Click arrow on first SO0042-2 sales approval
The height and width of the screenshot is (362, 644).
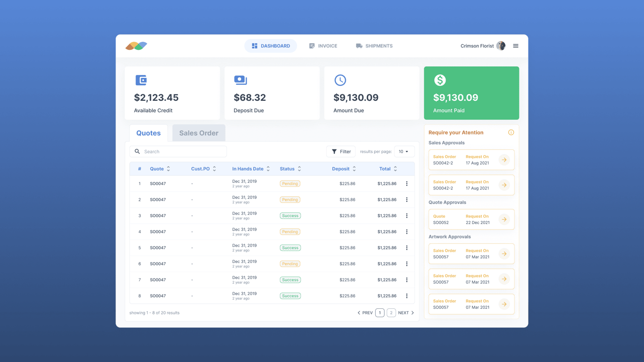coord(504,160)
